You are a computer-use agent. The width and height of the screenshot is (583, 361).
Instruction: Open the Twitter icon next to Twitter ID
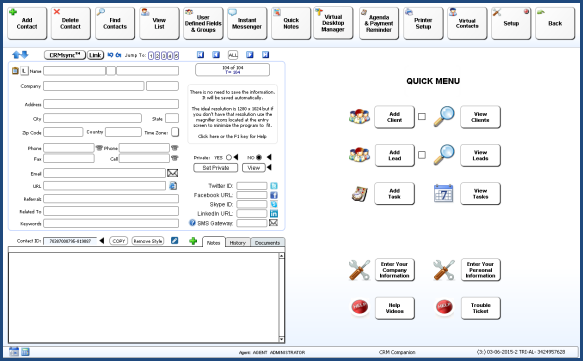(274, 186)
